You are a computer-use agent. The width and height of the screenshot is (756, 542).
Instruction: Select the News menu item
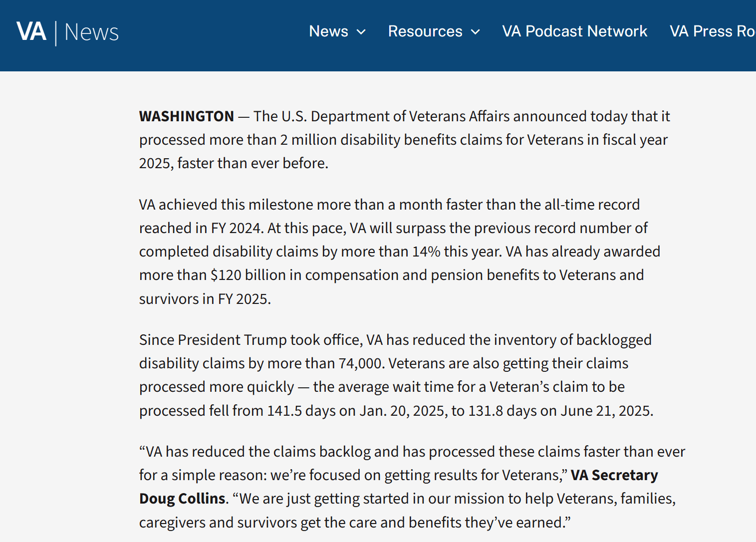coord(328,31)
